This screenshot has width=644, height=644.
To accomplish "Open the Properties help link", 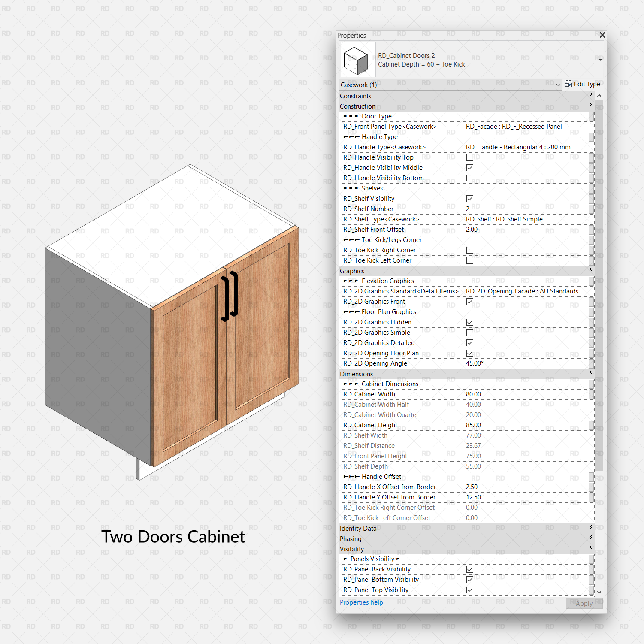I will click(x=361, y=602).
